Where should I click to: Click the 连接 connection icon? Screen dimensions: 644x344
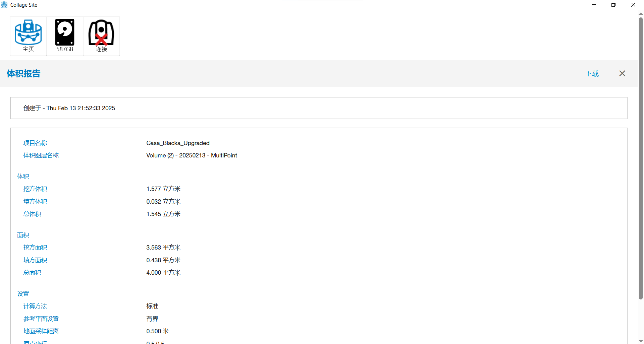[101, 36]
